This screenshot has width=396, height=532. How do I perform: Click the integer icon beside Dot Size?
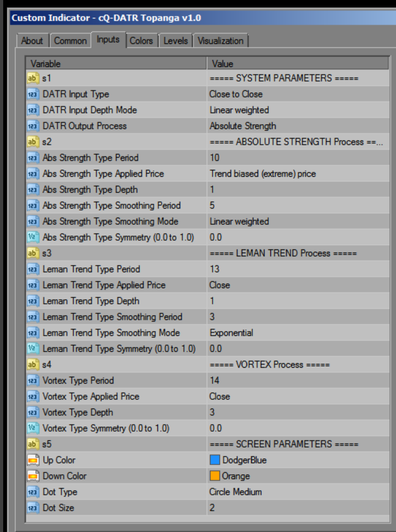point(33,508)
